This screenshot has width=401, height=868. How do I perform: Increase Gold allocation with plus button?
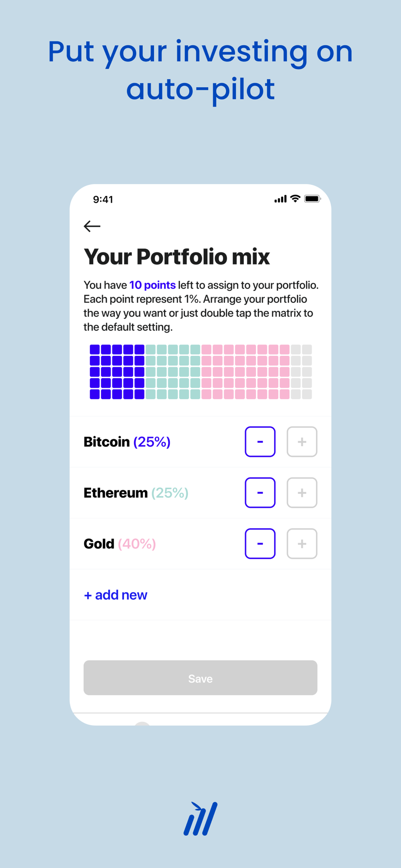coord(302,543)
